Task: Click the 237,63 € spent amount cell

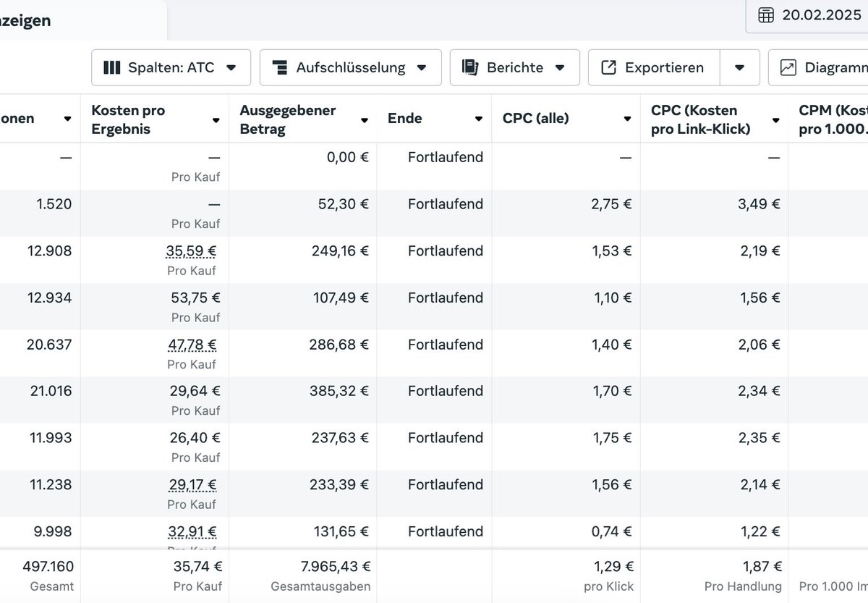Action: click(339, 437)
